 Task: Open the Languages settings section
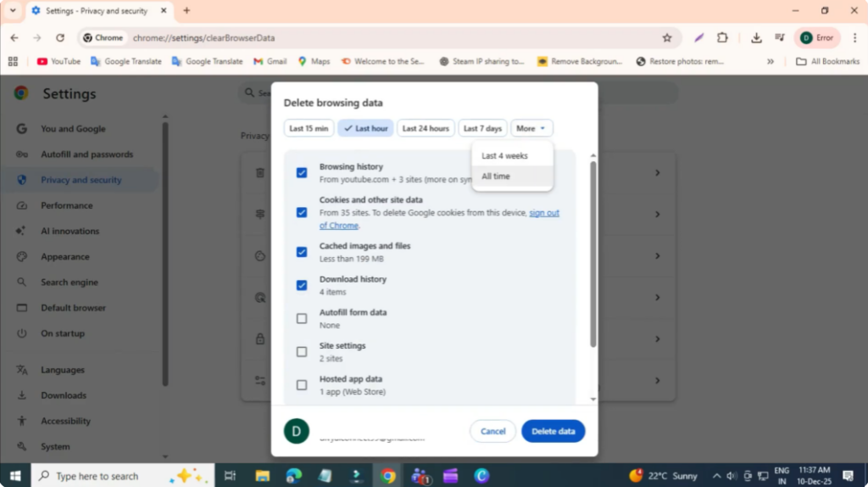tap(63, 370)
